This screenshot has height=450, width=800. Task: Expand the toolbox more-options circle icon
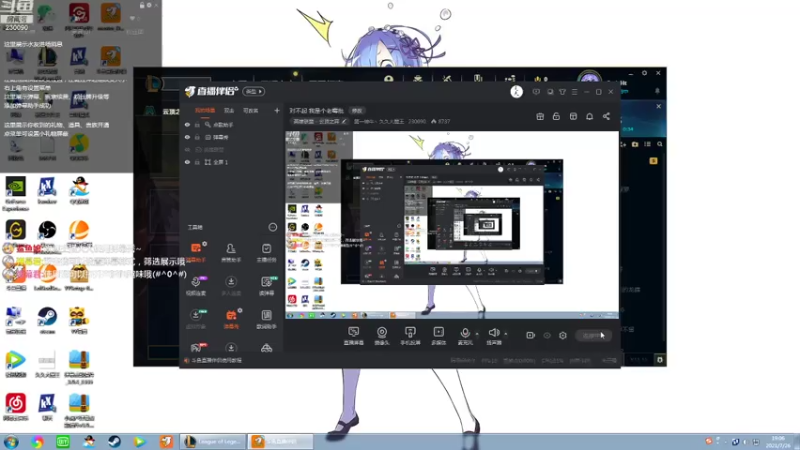272,227
